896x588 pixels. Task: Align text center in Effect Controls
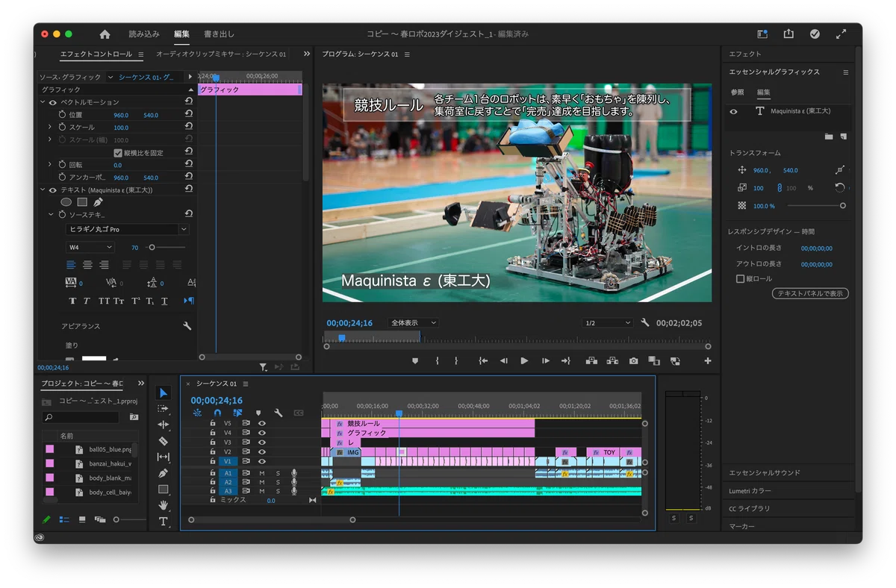click(87, 265)
